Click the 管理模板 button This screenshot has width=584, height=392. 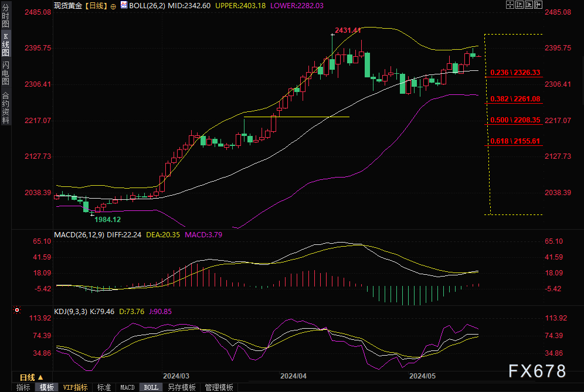click(x=219, y=387)
